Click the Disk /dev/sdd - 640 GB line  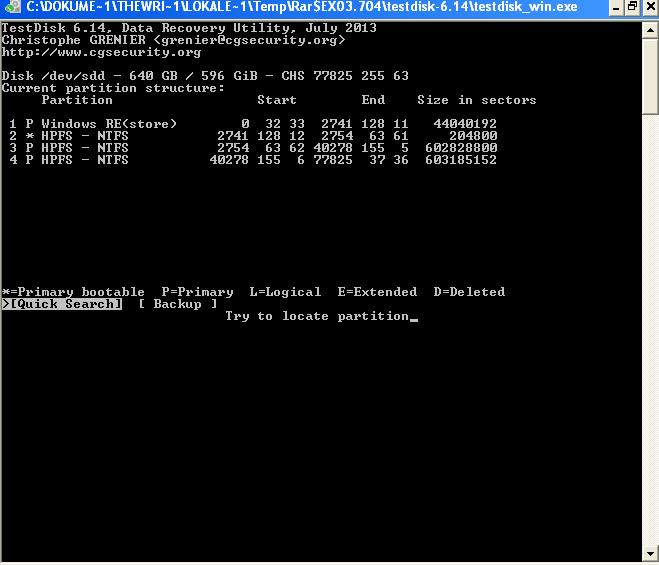click(205, 76)
